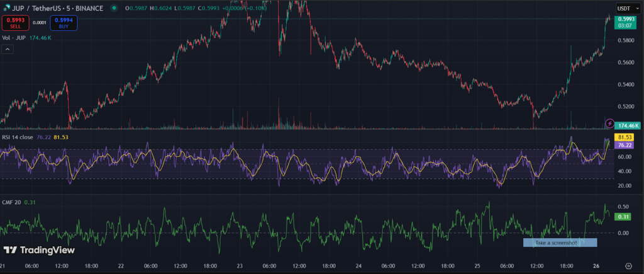Click the green 0.31 CMF value tag
The image size is (644, 274).
(623, 217)
